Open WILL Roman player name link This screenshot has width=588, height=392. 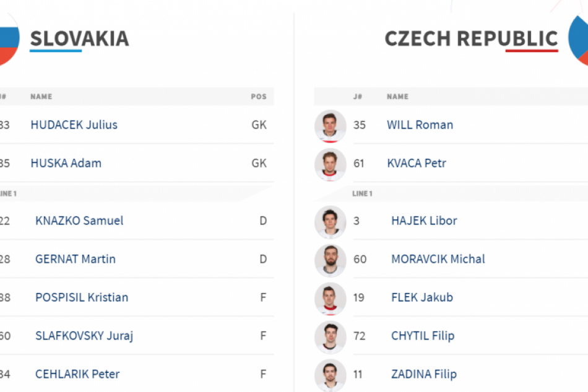click(420, 125)
